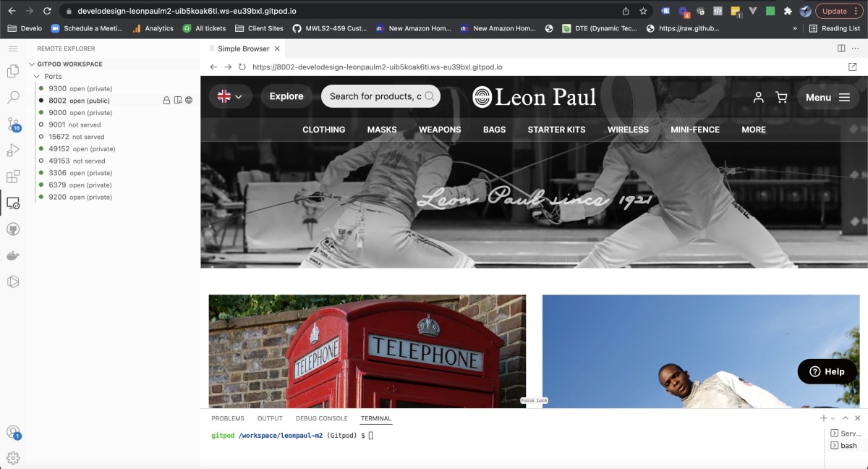This screenshot has height=469, width=868.
Task: Open the Help chat button
Action: [827, 371]
